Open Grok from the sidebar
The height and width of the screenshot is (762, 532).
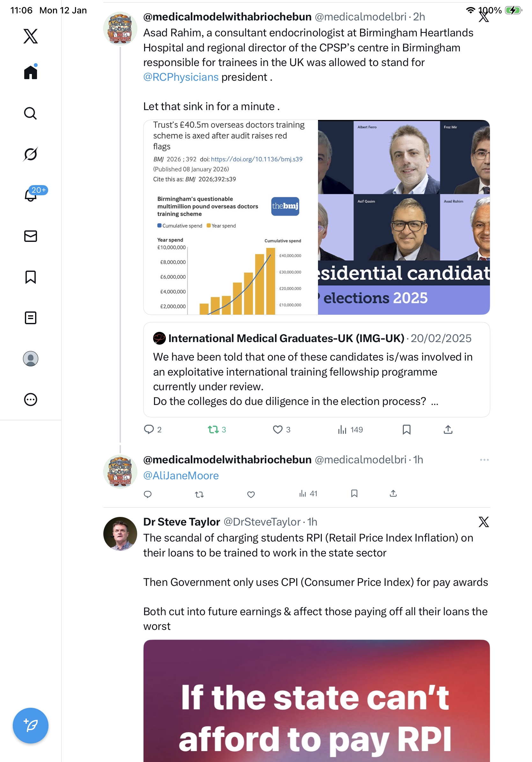click(30, 154)
